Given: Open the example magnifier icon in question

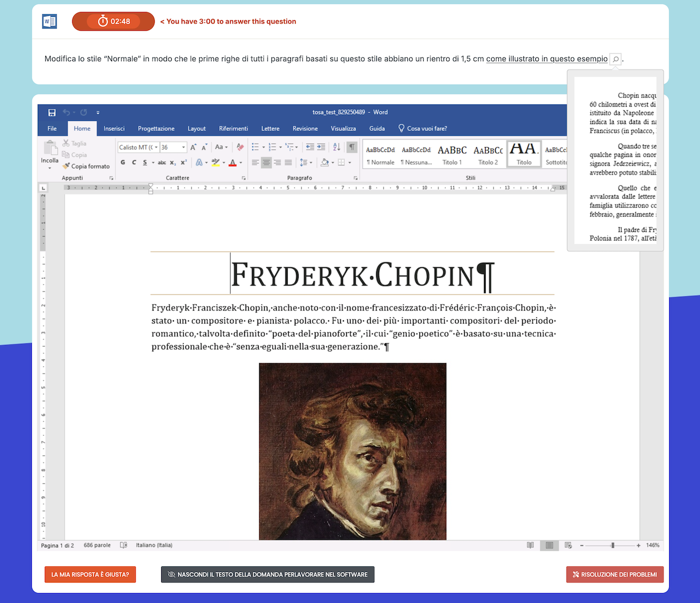Looking at the screenshot, I should pyautogui.click(x=615, y=59).
